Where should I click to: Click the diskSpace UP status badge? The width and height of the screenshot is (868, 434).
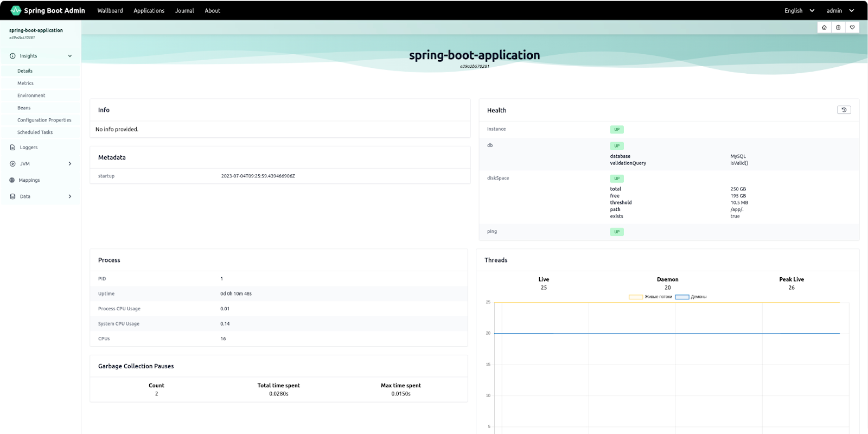pyautogui.click(x=617, y=178)
